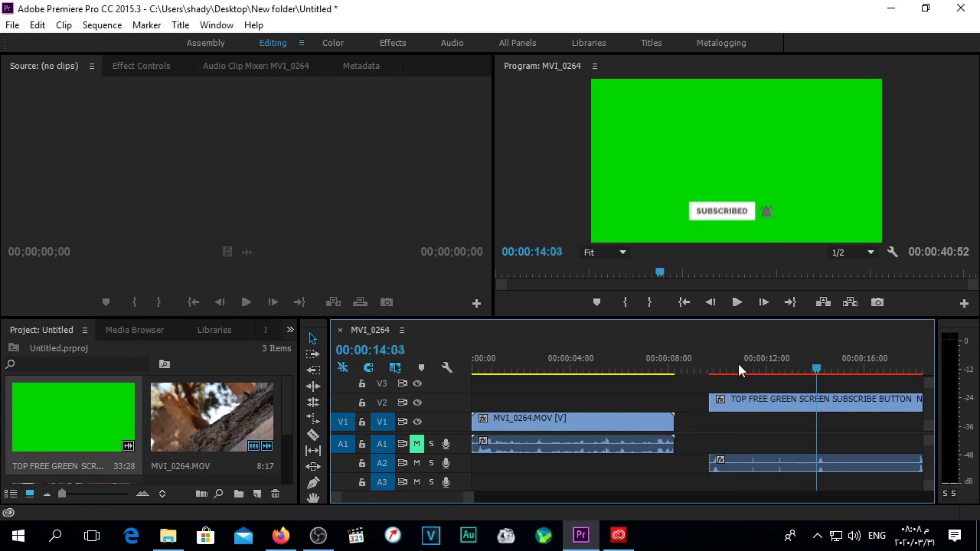Select MVI_0264.MOV thumbnail in Project panel

pos(212,417)
